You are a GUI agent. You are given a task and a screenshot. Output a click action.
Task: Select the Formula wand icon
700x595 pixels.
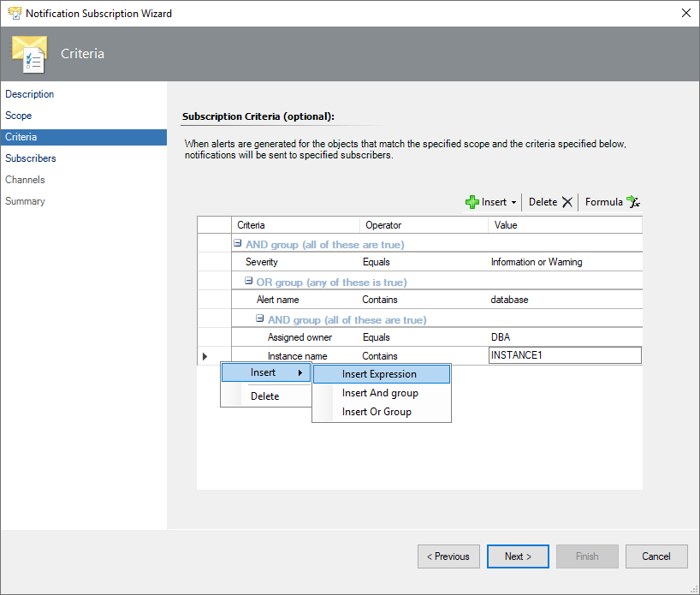[x=632, y=202]
